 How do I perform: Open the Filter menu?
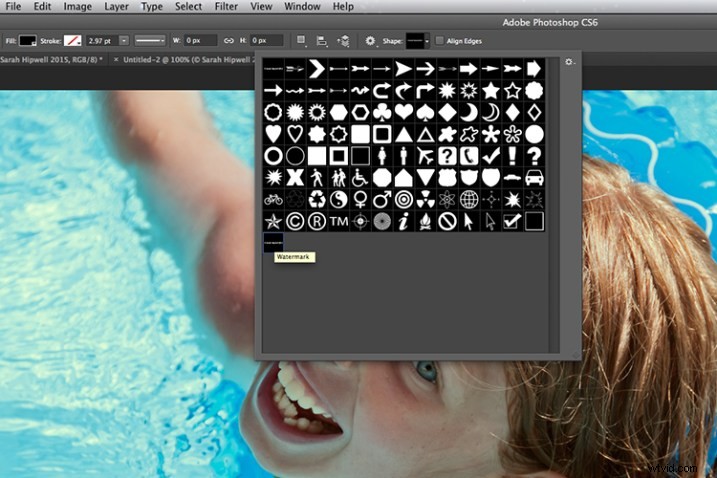[x=226, y=6]
